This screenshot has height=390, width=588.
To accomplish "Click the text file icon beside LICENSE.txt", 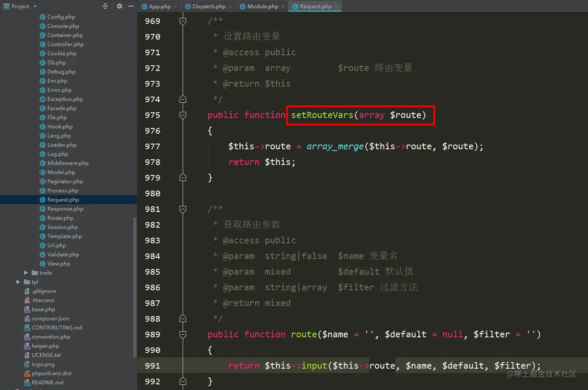I will tap(27, 355).
